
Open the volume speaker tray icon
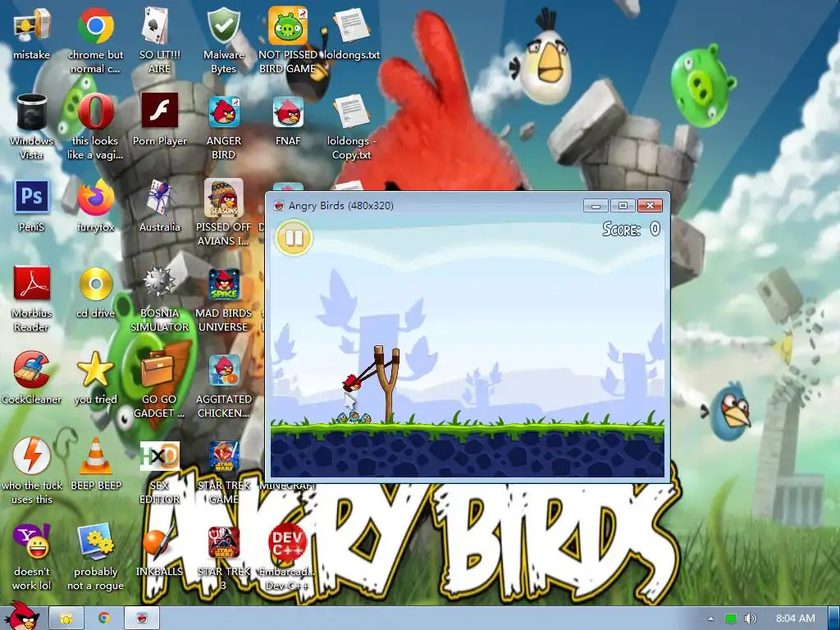pyautogui.click(x=750, y=619)
